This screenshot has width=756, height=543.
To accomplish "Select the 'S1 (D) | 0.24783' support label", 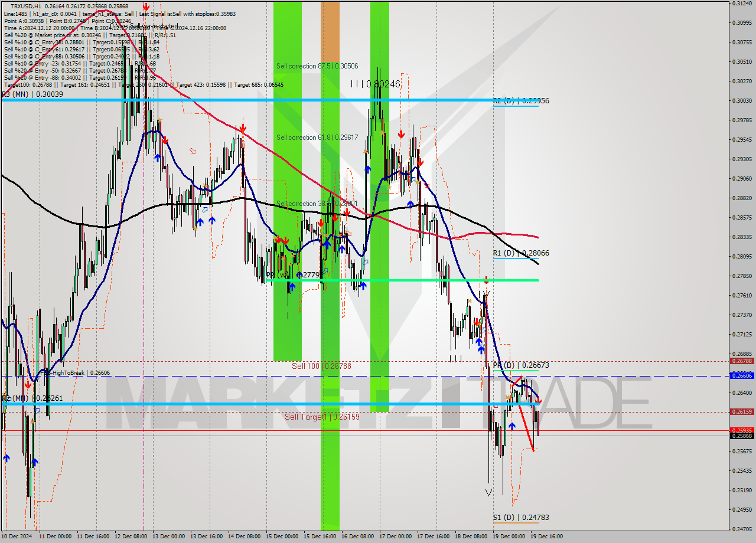I will 521,518.
